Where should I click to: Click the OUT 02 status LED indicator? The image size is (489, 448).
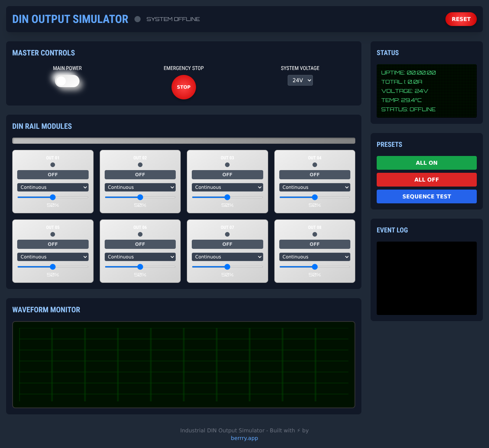[x=140, y=164]
